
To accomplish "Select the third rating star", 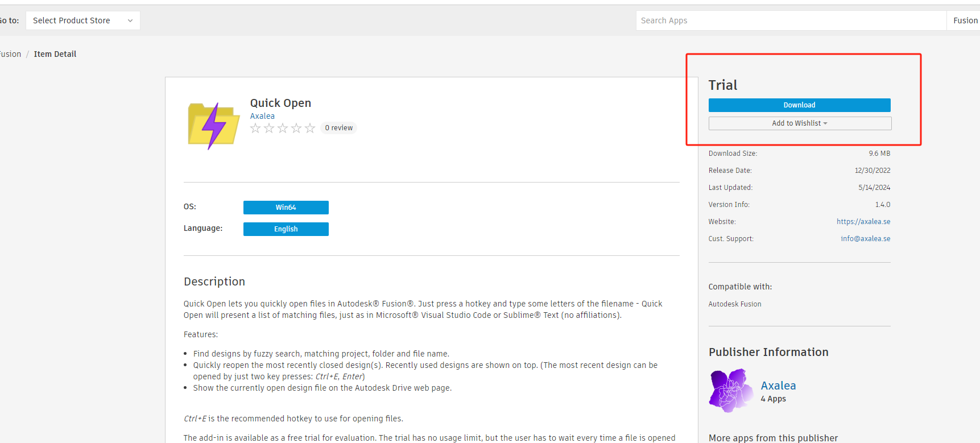I will 283,128.
